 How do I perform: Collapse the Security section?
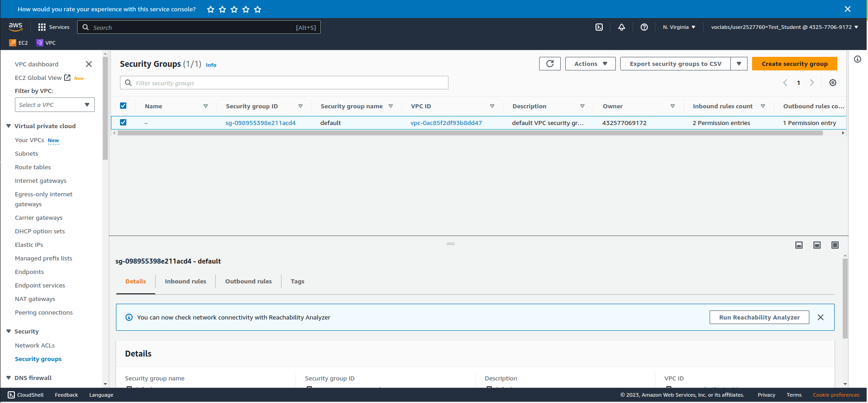[x=9, y=331]
